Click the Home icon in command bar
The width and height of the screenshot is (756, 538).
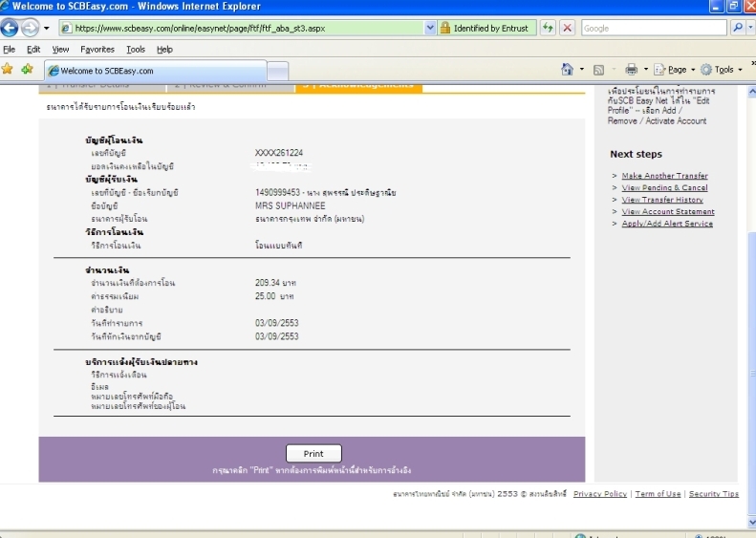tap(567, 70)
